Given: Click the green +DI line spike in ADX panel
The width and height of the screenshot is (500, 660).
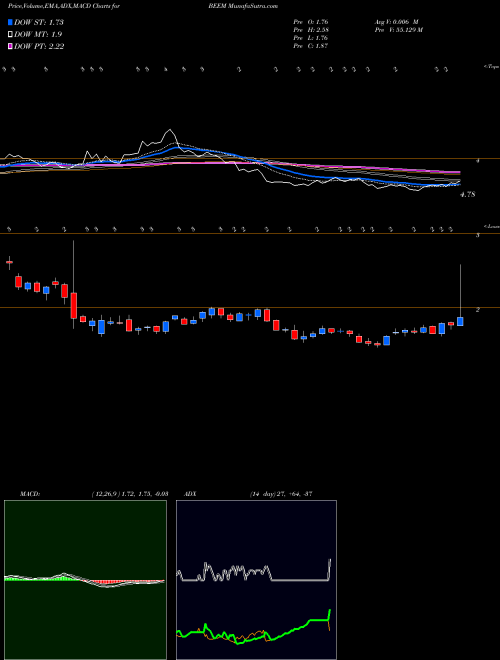Looking at the screenshot, I should click(330, 614).
